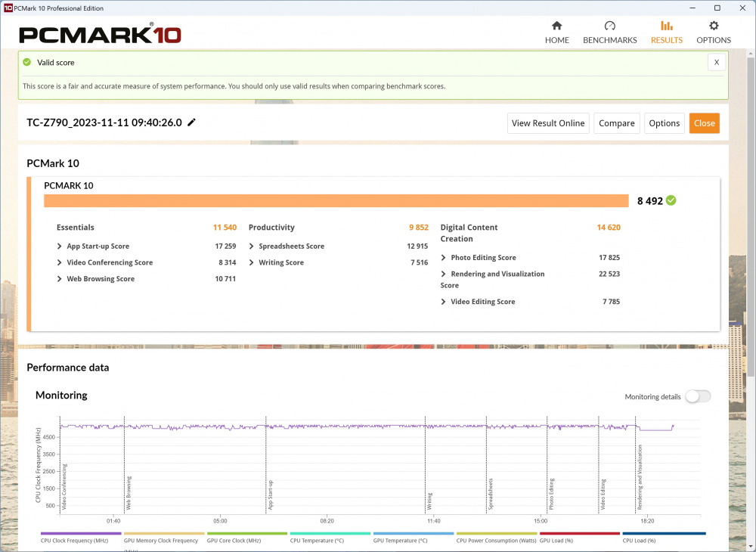This screenshot has height=552, width=756.
Task: Click the Spreadsheets timeline marker
Action: click(491, 494)
